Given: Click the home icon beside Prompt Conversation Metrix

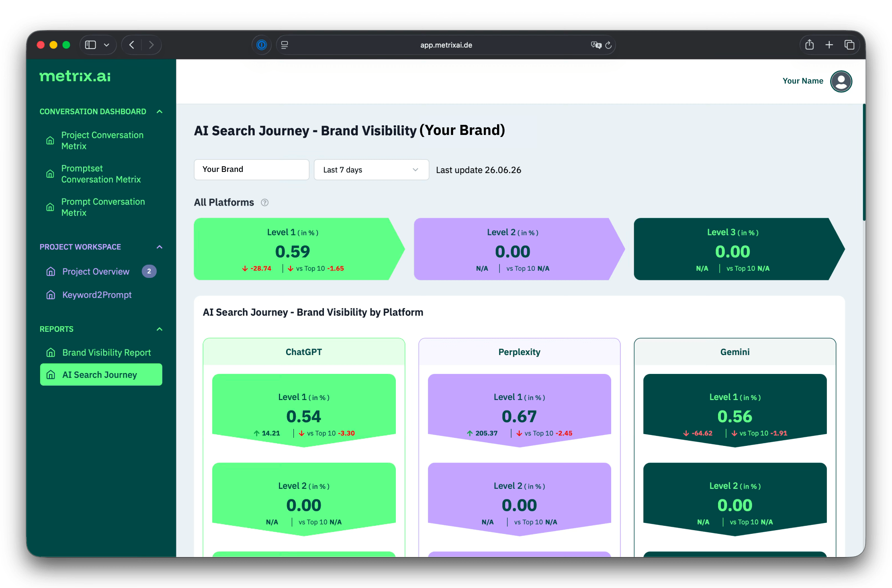Looking at the screenshot, I should [x=50, y=207].
